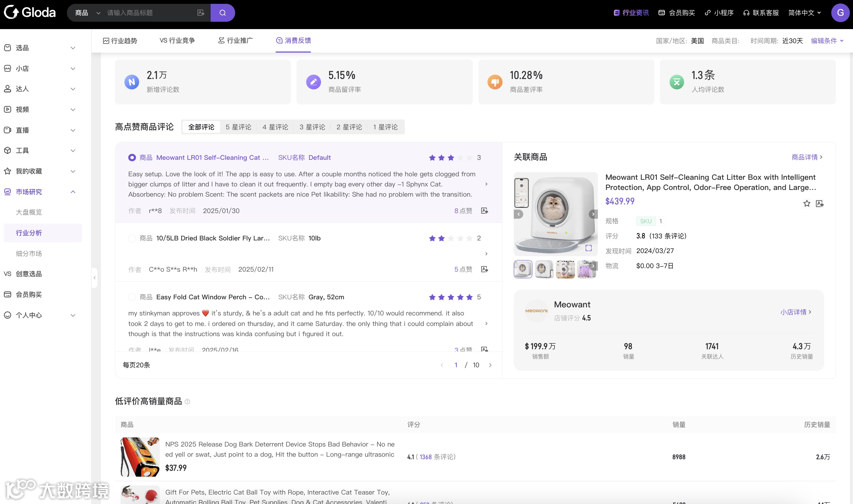The height and width of the screenshot is (504, 853).
Task: Click the purple search magnifier button
Action: 223,13
